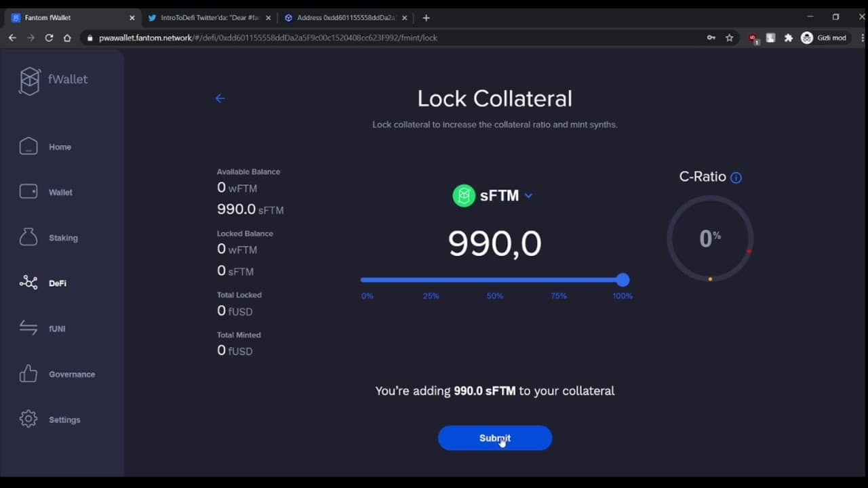Submit the collateral lock

tap(495, 438)
